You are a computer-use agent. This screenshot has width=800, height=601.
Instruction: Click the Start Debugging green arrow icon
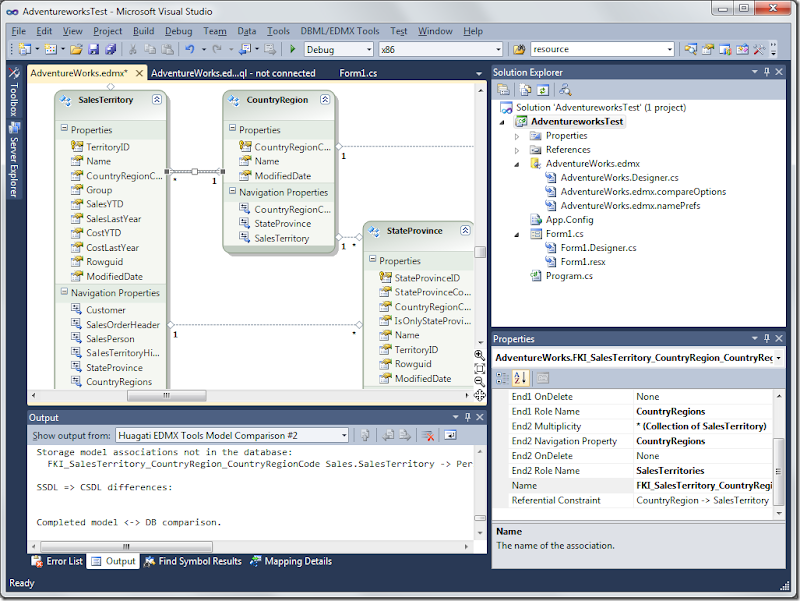[x=292, y=50]
